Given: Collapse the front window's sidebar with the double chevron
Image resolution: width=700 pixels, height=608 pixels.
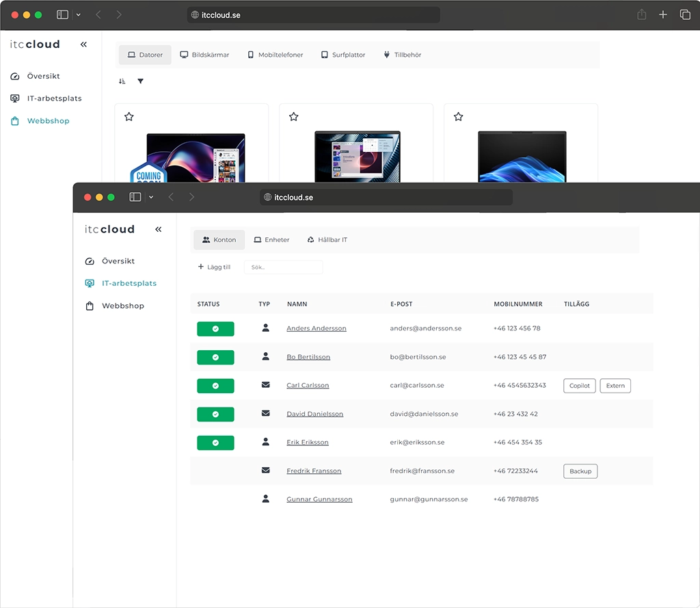Looking at the screenshot, I should pyautogui.click(x=159, y=230).
